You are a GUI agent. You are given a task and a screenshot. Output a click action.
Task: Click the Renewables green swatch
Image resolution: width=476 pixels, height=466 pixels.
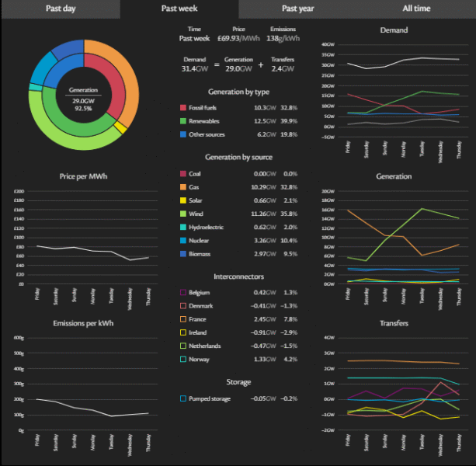(x=183, y=121)
